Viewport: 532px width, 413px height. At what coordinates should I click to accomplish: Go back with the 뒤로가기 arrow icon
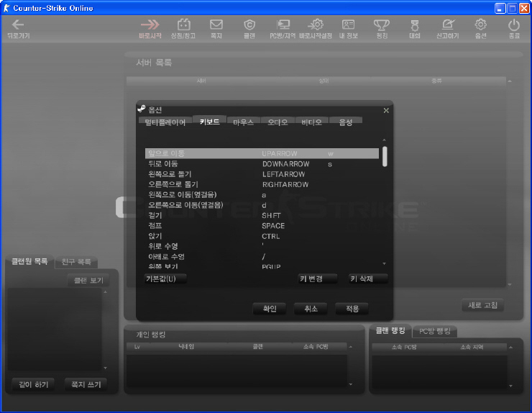point(18,24)
